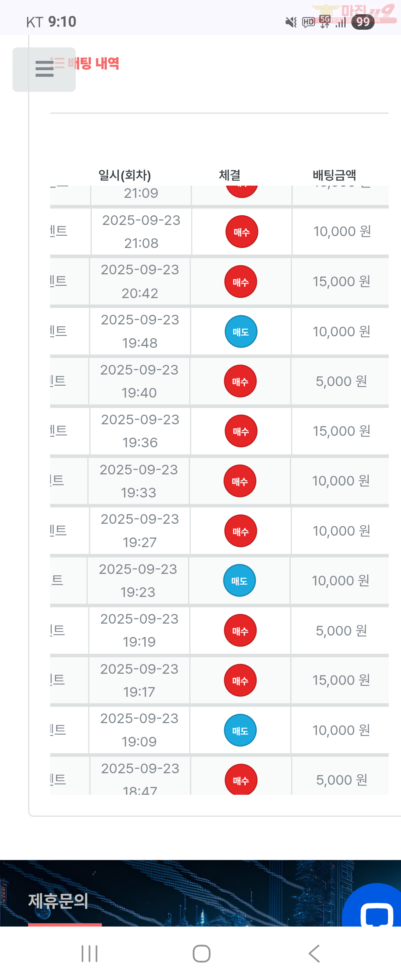The height and width of the screenshot is (980, 401).
Task: Tap the Android home navigation button
Action: tap(201, 953)
